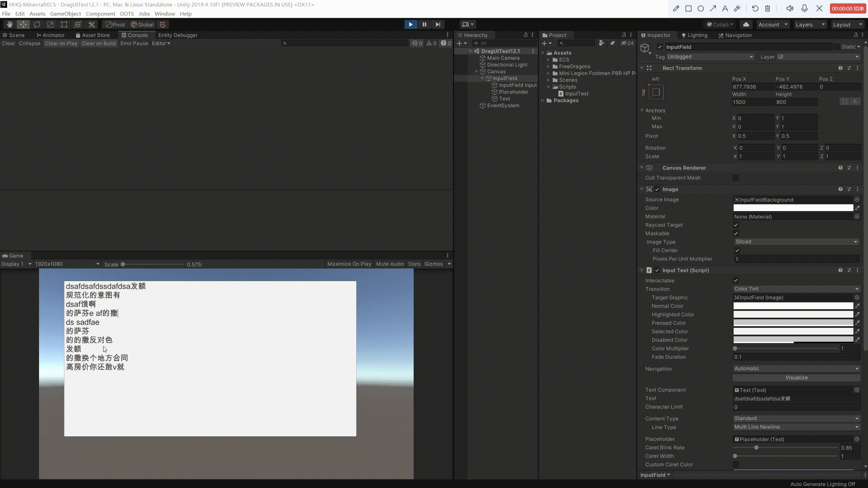
Task: Click the Normal Color swatch
Action: [793, 306]
